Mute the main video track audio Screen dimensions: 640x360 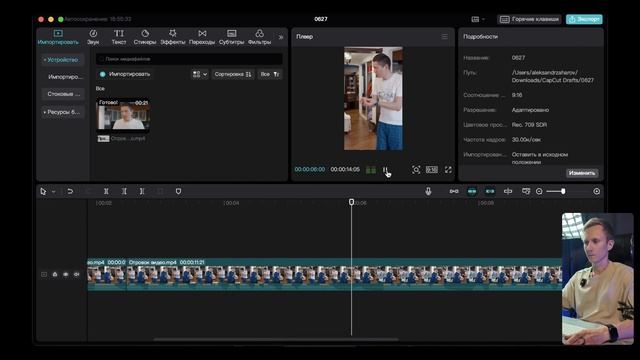pos(76,274)
